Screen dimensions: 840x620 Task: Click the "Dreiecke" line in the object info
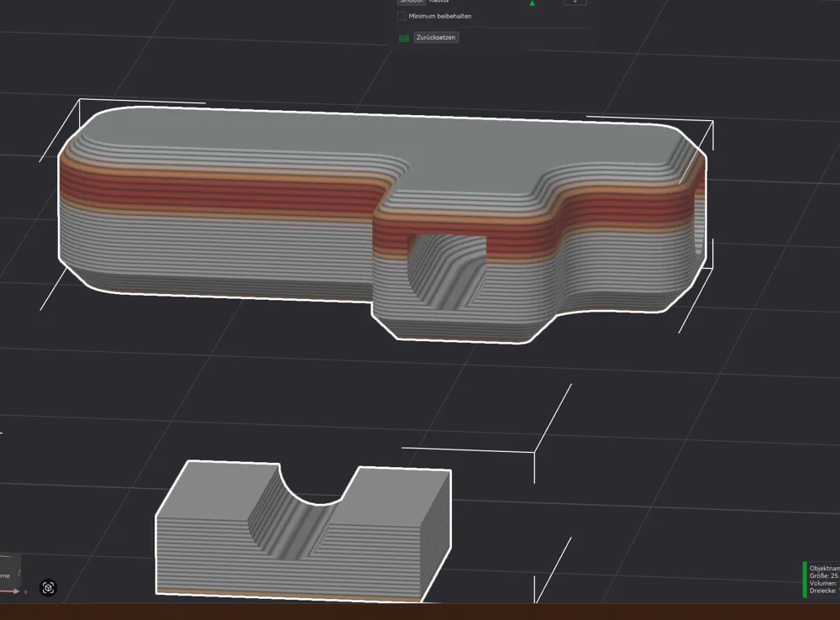pos(824,591)
